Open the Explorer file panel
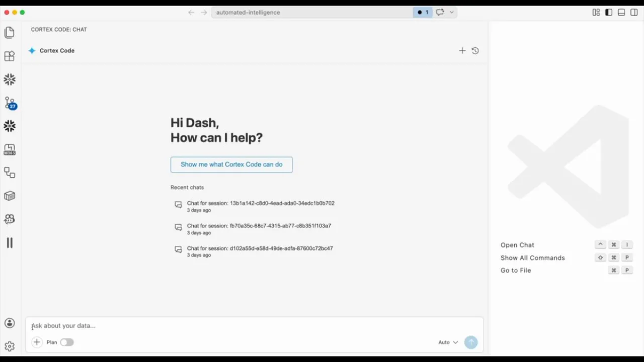This screenshot has width=644, height=362. [x=10, y=32]
